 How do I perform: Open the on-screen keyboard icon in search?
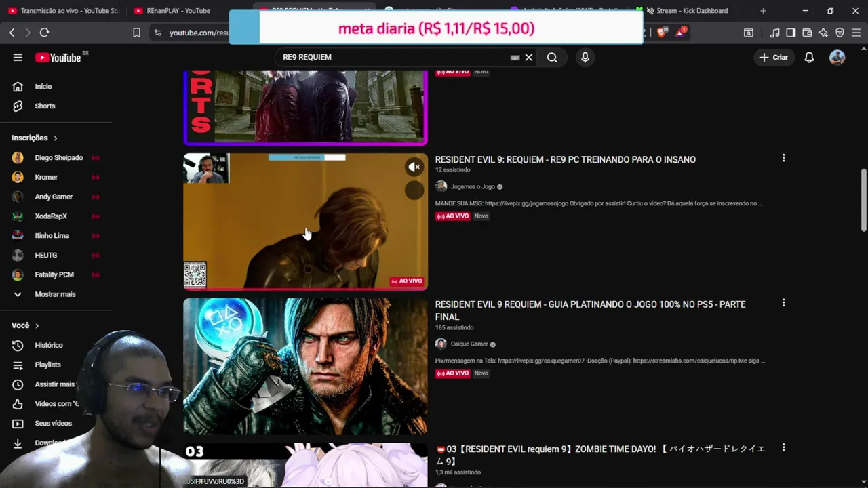(x=515, y=58)
